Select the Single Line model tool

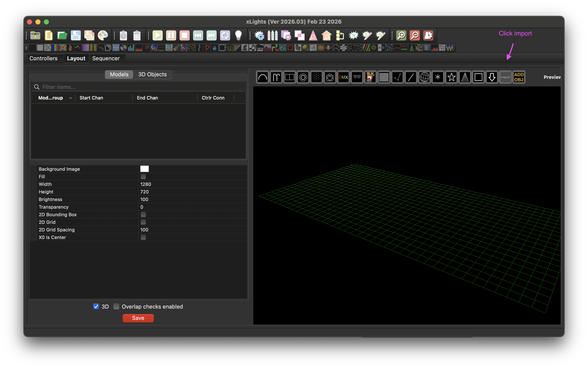pyautogui.click(x=411, y=77)
